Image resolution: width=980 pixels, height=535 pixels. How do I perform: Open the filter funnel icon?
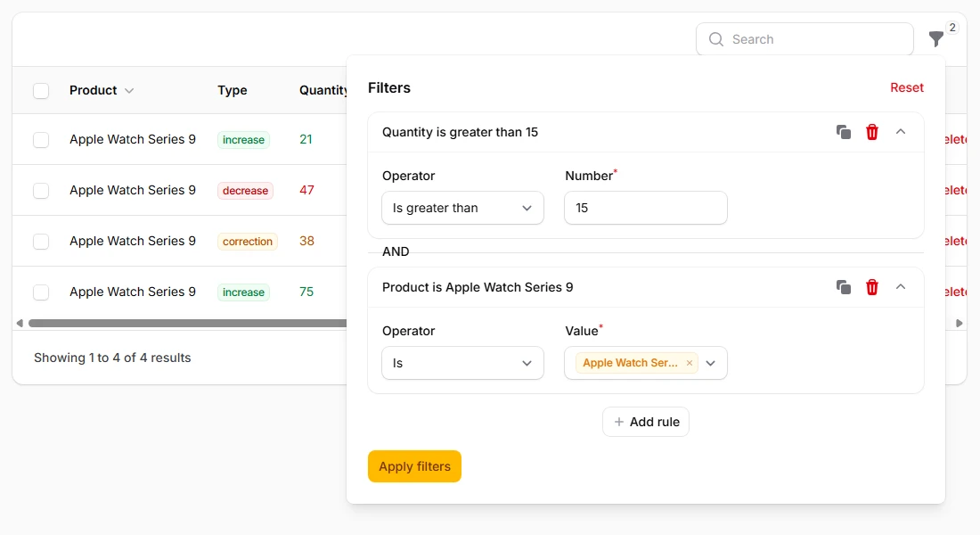(x=935, y=39)
